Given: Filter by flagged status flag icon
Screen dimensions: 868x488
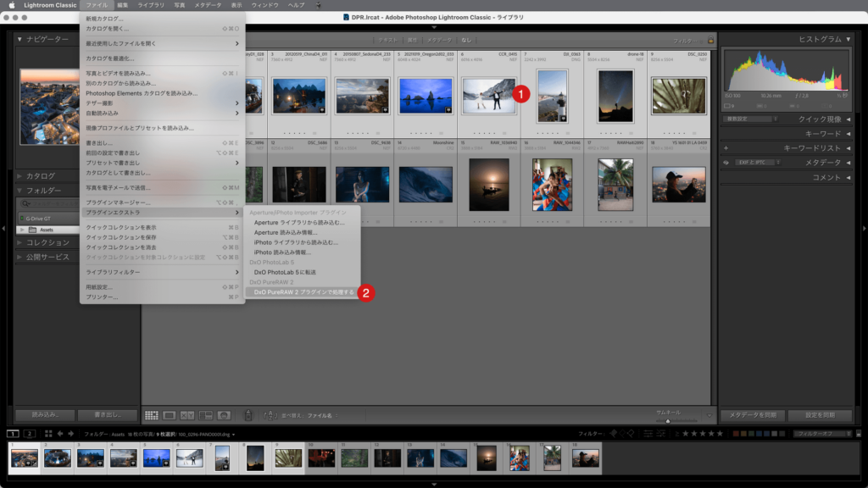Looking at the screenshot, I should point(614,434).
